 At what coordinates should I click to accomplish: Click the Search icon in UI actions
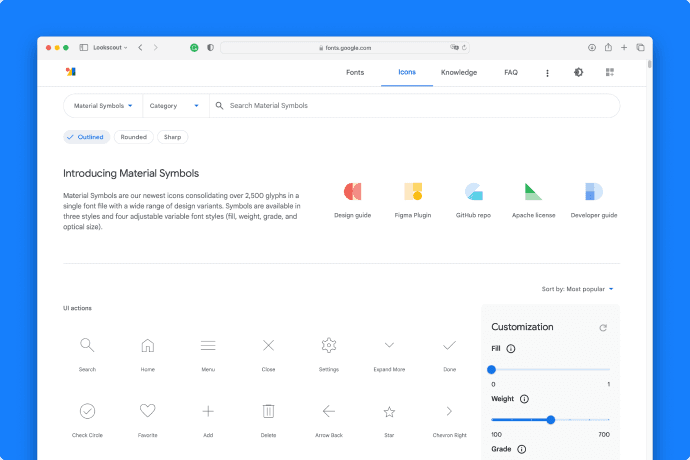coord(87,345)
